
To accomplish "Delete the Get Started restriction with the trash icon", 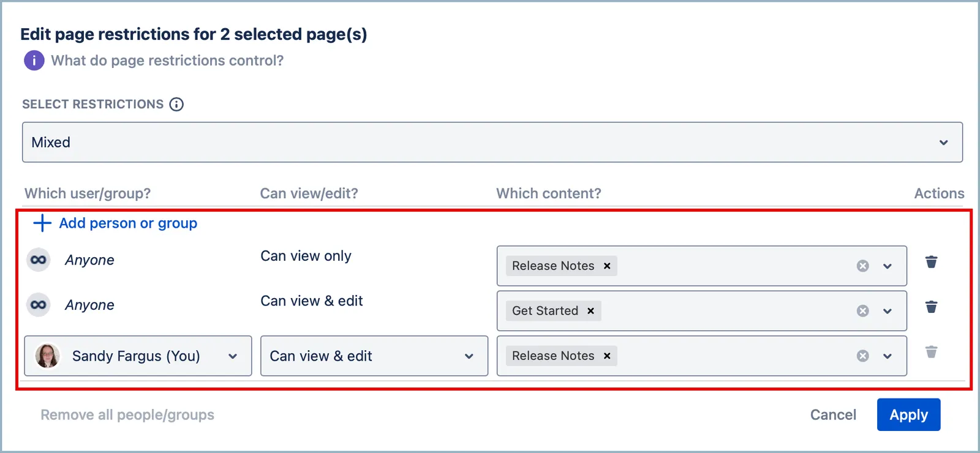I will [931, 307].
